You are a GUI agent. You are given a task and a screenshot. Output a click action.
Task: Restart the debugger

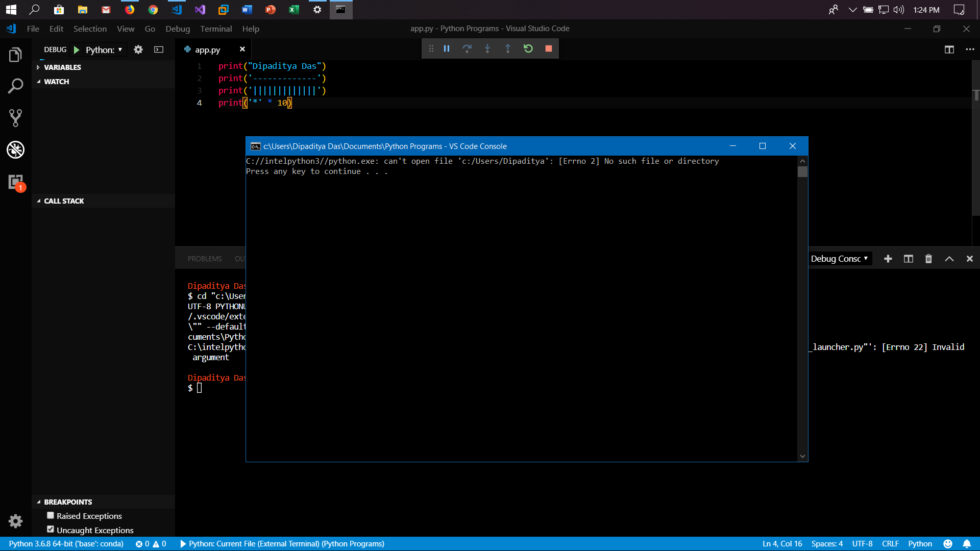pyautogui.click(x=529, y=48)
